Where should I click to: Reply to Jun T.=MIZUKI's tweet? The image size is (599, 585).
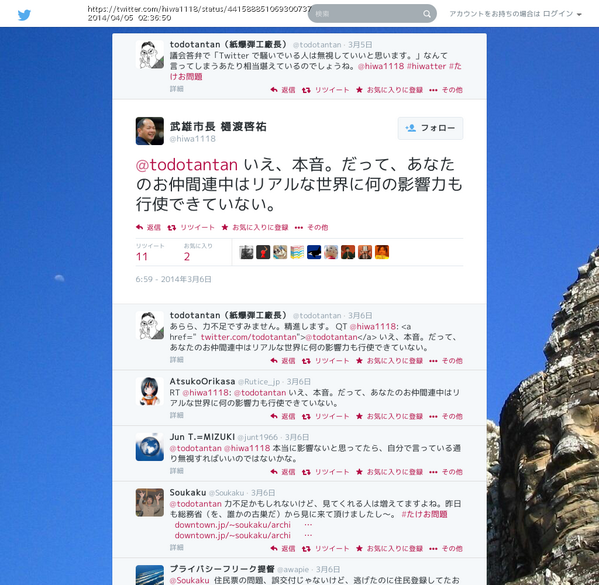[283, 472]
